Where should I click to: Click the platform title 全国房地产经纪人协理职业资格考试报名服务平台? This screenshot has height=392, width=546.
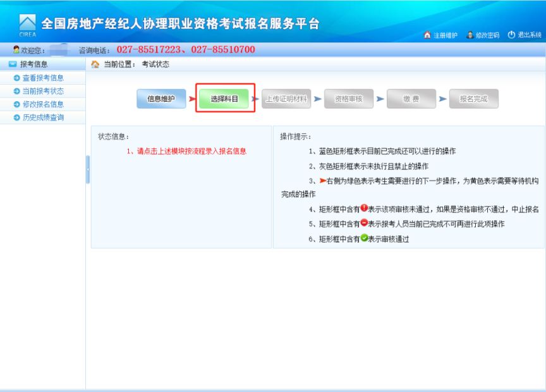click(x=180, y=23)
